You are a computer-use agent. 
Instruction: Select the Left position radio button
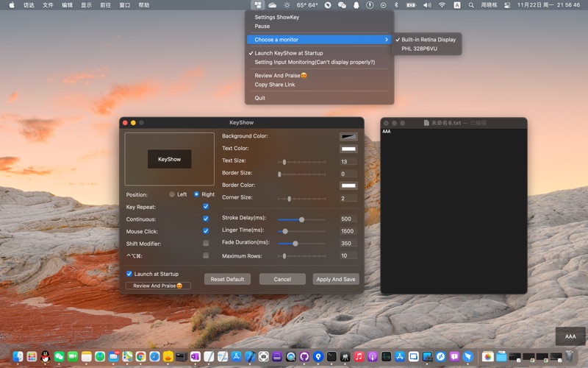[x=172, y=194]
